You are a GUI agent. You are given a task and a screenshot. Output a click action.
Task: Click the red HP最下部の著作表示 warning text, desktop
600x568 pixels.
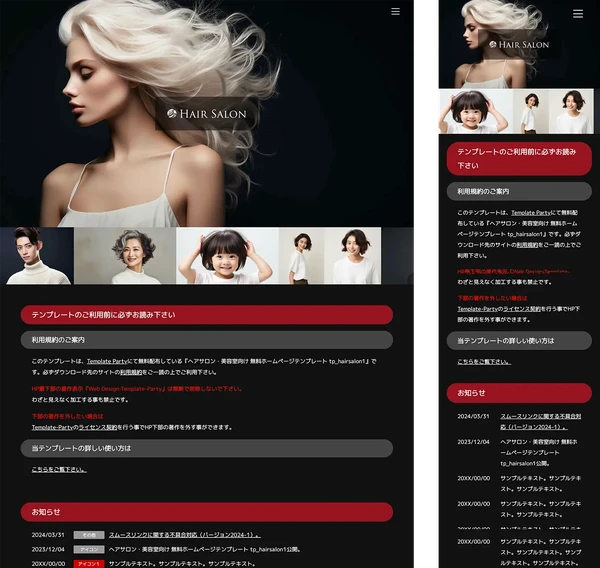137,388
